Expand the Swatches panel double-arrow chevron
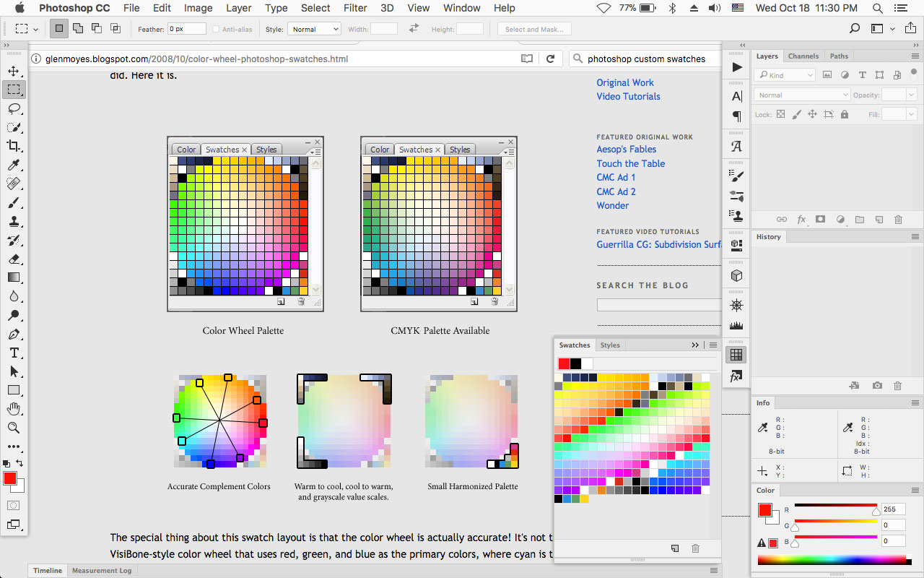This screenshot has height=578, width=924. pos(696,345)
